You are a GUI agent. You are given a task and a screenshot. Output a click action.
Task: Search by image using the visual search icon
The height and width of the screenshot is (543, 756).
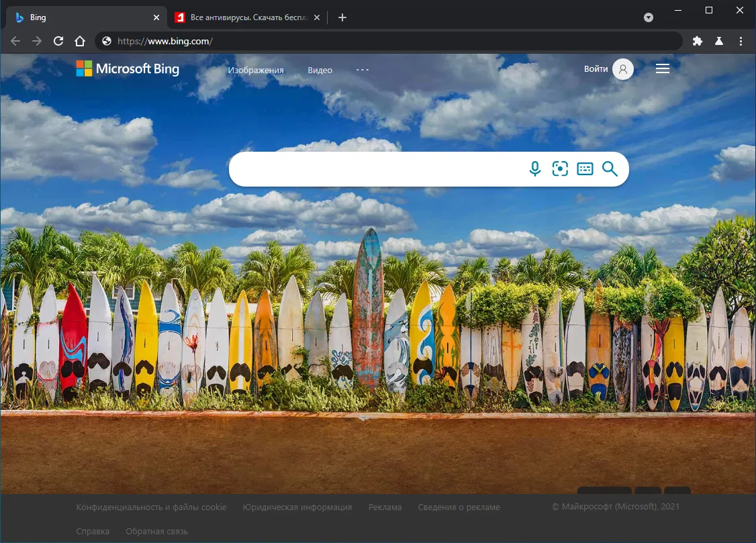(560, 168)
